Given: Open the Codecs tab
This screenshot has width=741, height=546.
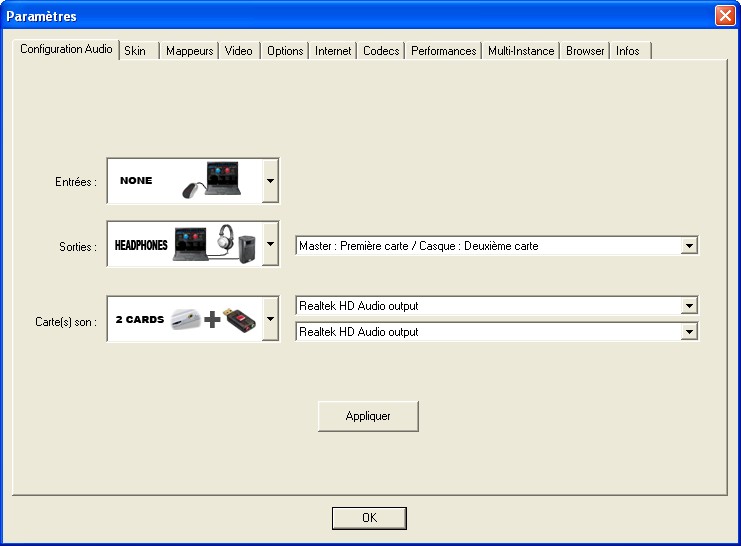Looking at the screenshot, I should tap(381, 51).
